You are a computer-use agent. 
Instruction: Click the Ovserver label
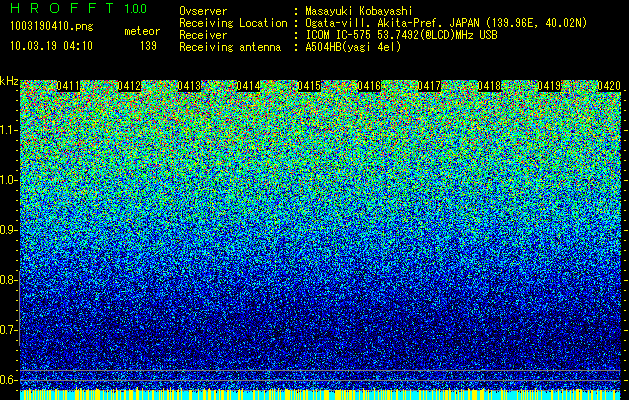(x=203, y=11)
